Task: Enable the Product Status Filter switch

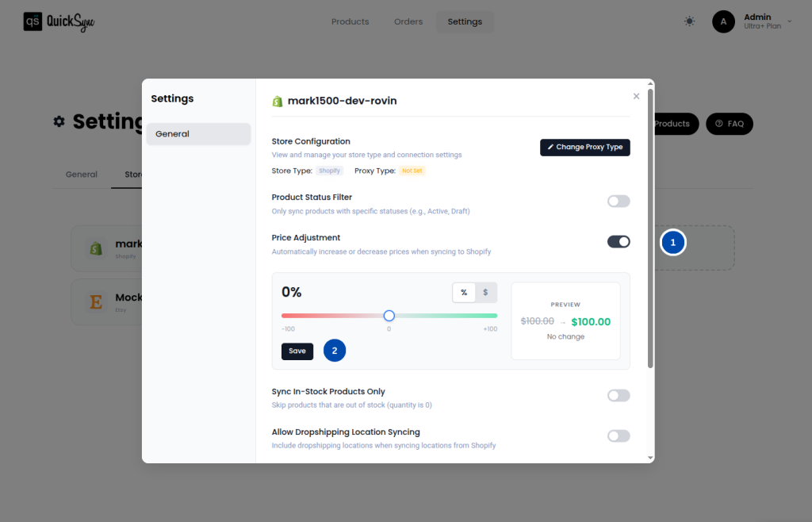Action: point(619,201)
